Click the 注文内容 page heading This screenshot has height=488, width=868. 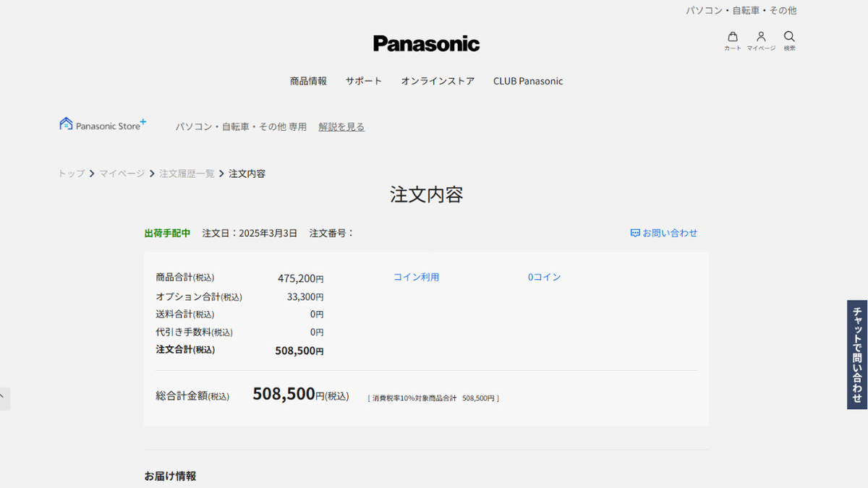click(x=427, y=194)
